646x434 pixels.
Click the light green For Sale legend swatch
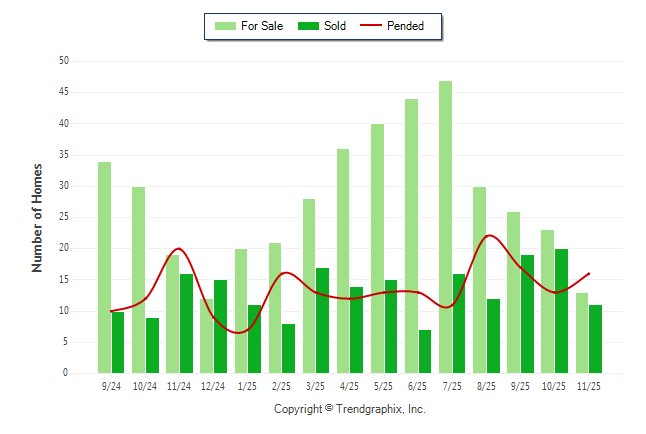coord(225,26)
